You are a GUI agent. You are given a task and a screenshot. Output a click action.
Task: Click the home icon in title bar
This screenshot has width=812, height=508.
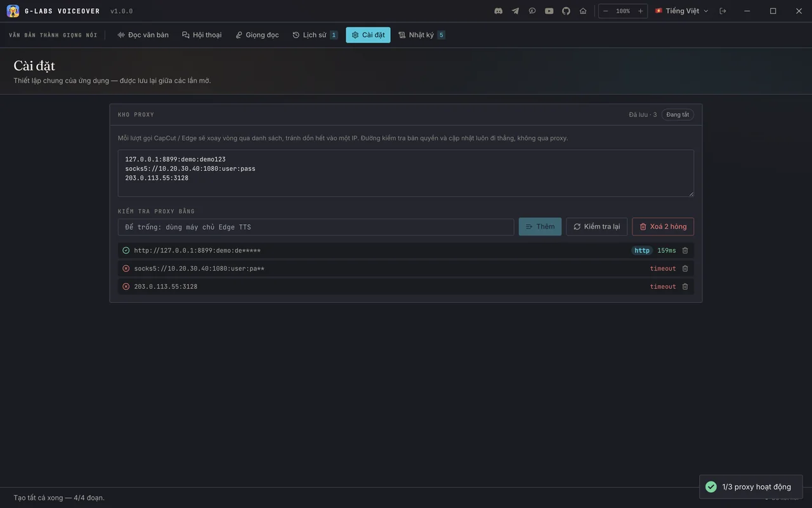click(583, 11)
